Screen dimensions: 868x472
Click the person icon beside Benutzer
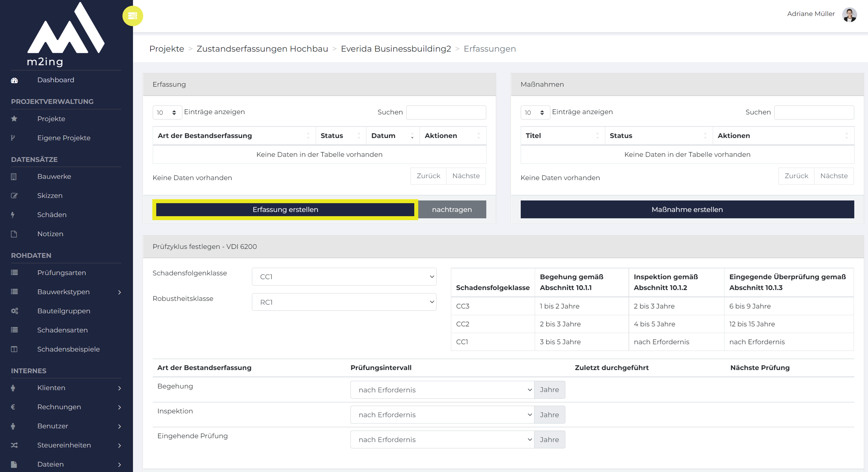[x=13, y=426]
